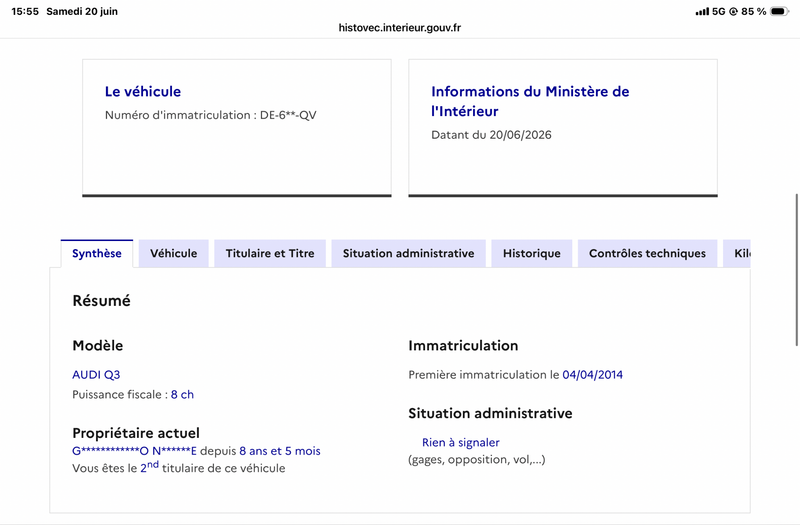Click the Modèle section heading
Image resolution: width=800 pixels, height=525 pixels.
98,345
